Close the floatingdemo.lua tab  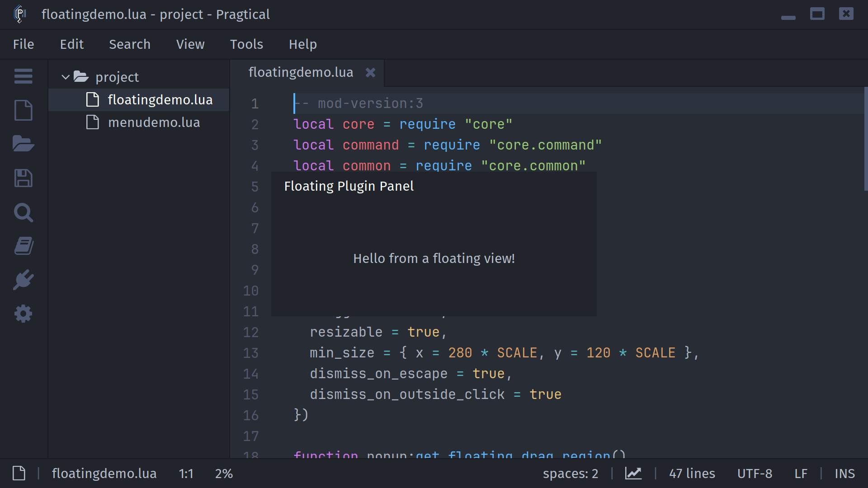[370, 72]
